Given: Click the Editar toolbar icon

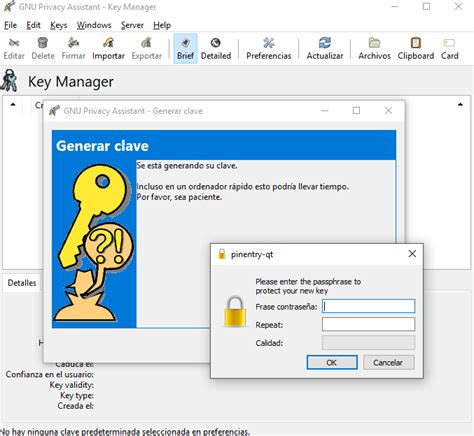Looking at the screenshot, I should [x=14, y=49].
